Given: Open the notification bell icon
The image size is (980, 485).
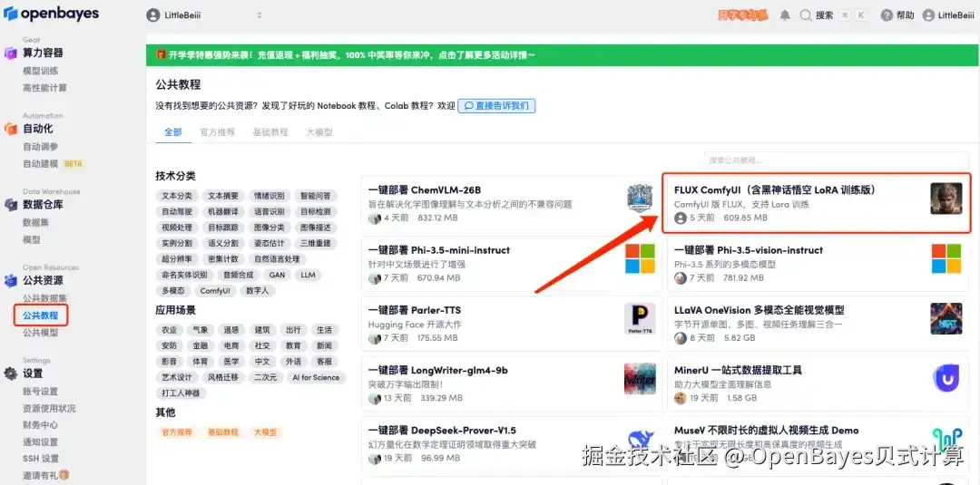Looking at the screenshot, I should pos(785,15).
